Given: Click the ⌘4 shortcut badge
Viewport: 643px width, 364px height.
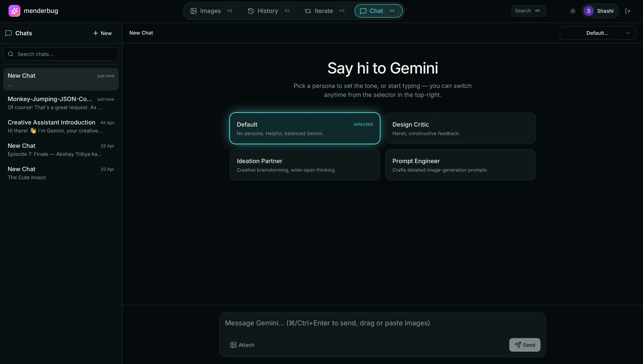Looking at the screenshot, I should [392, 11].
